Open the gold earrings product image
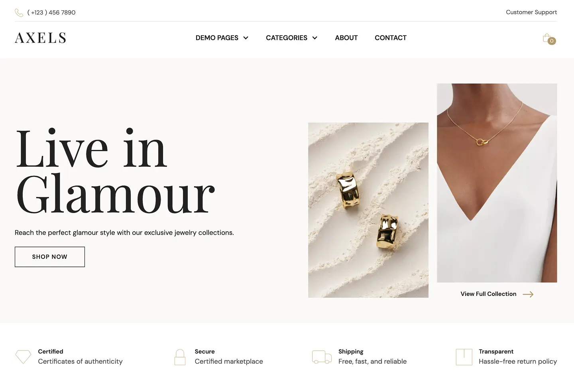This screenshot has width=574, height=392. (x=368, y=210)
